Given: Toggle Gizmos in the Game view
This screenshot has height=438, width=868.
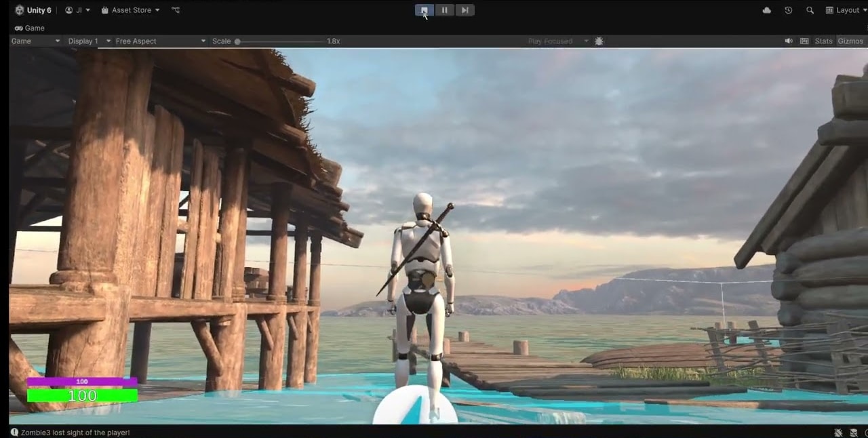Looking at the screenshot, I should (x=850, y=41).
